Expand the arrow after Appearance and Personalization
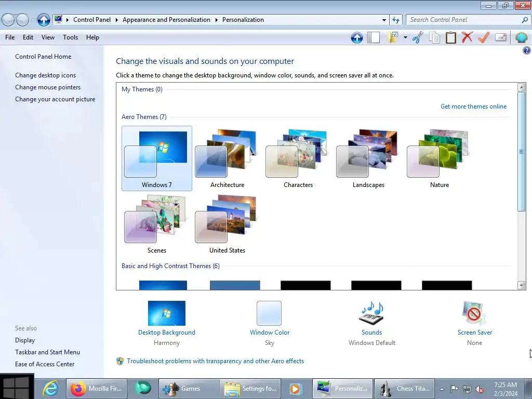532x399 pixels. pyautogui.click(x=216, y=20)
